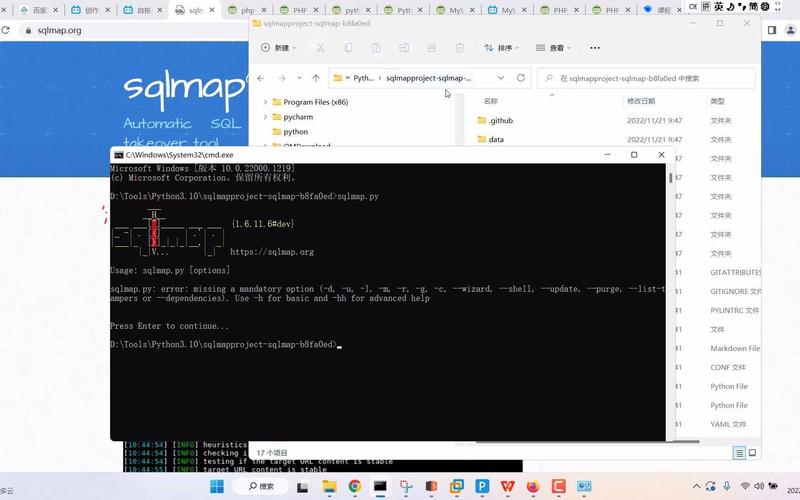Open Google Chrome from the taskbar
Screen dimensions: 800x500
[x=355, y=486]
